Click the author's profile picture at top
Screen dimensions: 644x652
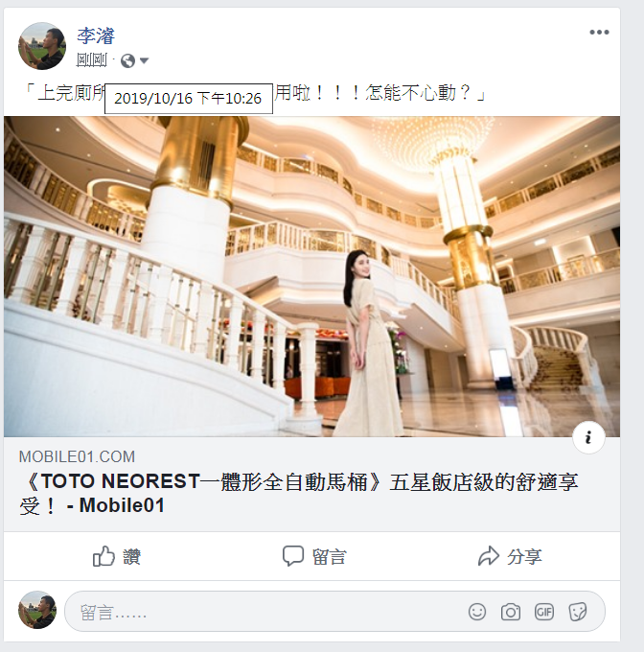pyautogui.click(x=42, y=46)
